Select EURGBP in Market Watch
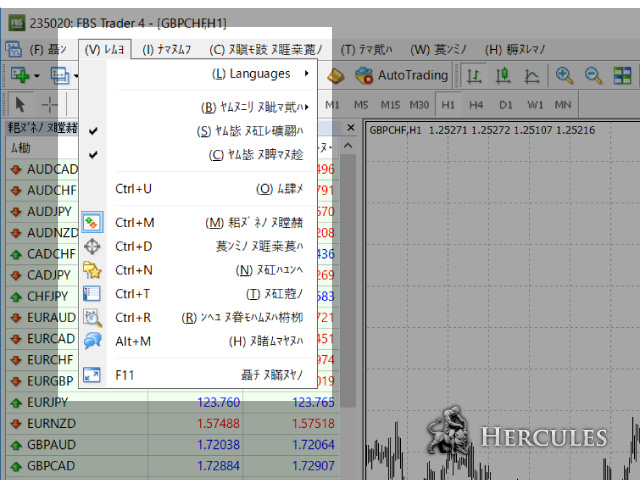Screen dimensions: 640x480 (x=50, y=381)
